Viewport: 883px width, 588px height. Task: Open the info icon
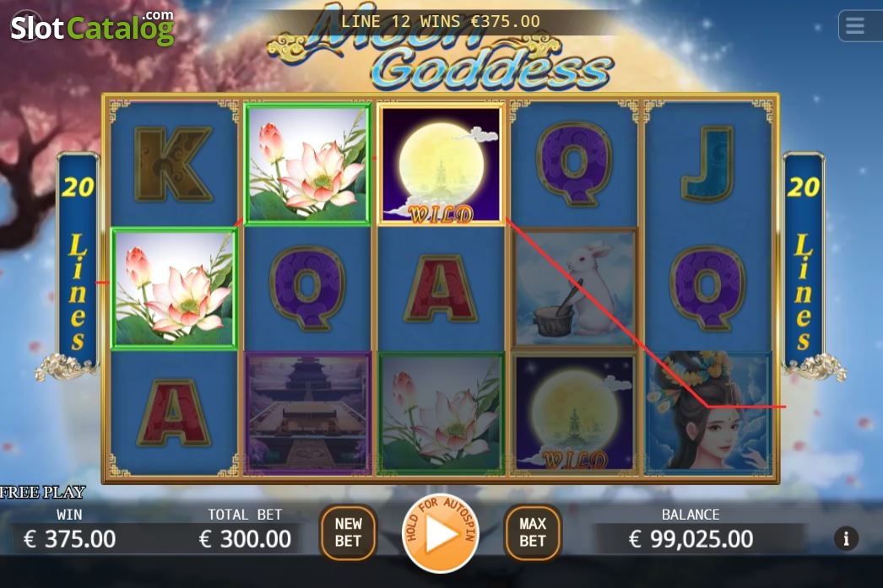pyautogui.click(x=846, y=538)
